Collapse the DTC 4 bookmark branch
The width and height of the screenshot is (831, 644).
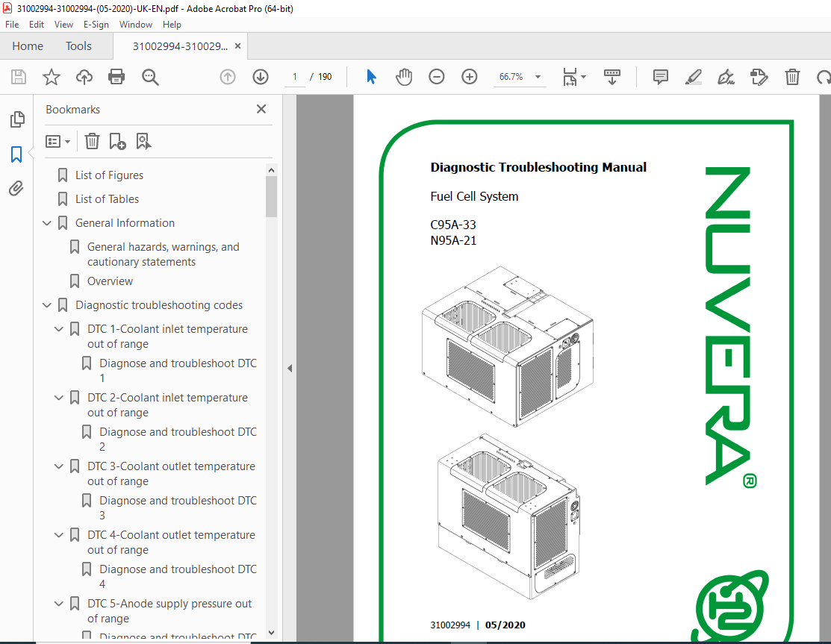pos(59,535)
